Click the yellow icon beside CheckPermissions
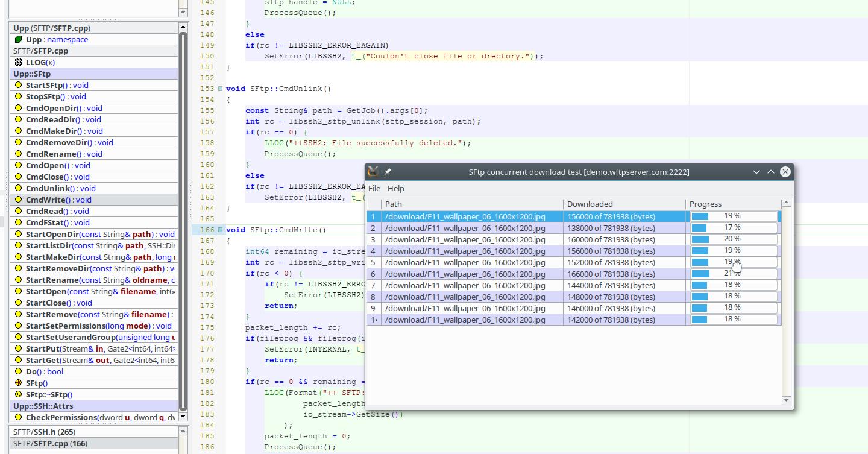 click(x=18, y=417)
